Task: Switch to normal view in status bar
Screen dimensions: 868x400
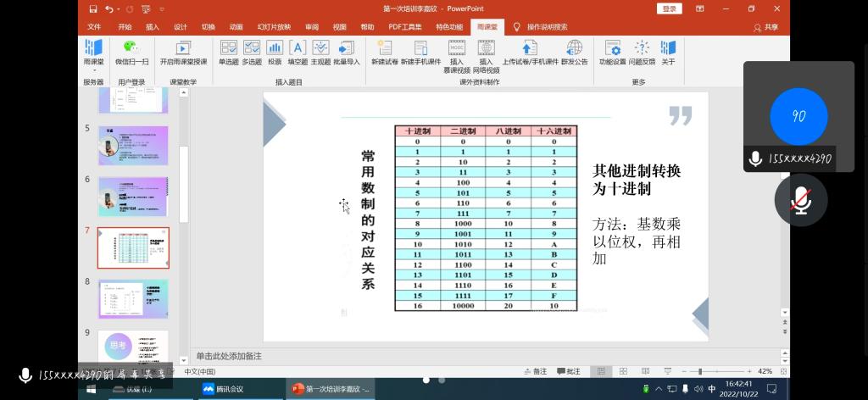Action: coord(600,371)
